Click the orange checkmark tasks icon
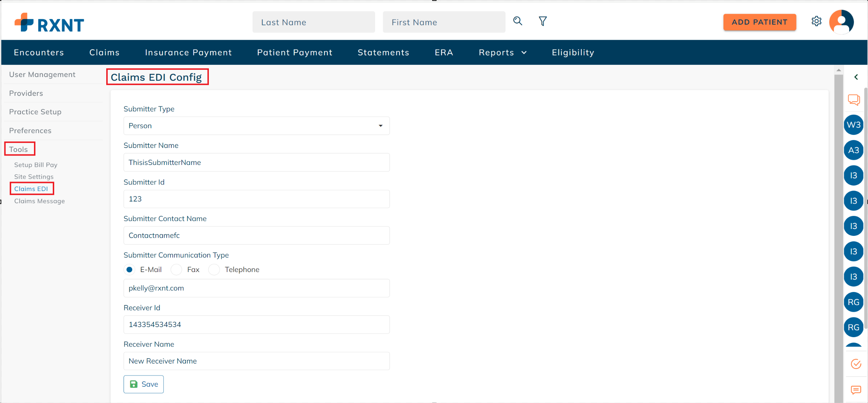Screen dimensions: 868x403 pyautogui.click(x=856, y=364)
